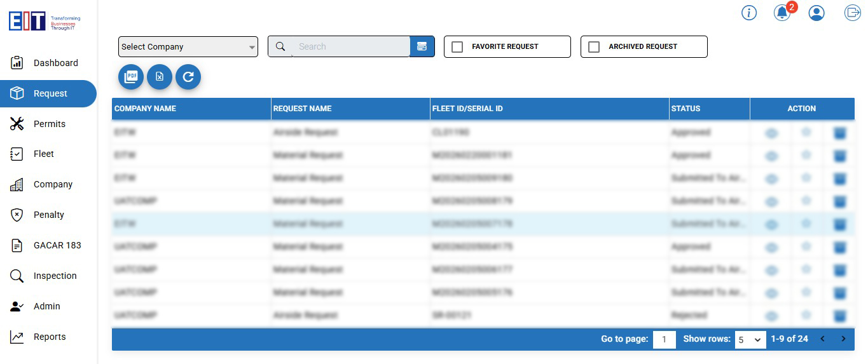The width and height of the screenshot is (868, 364).
Task: Click the 1-9 of 24 page count
Action: 789,339
